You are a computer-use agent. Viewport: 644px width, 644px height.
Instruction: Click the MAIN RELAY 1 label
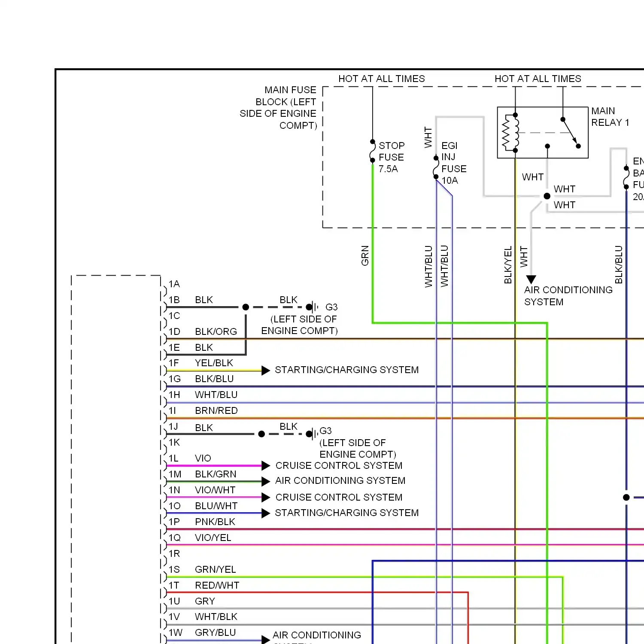610,117
